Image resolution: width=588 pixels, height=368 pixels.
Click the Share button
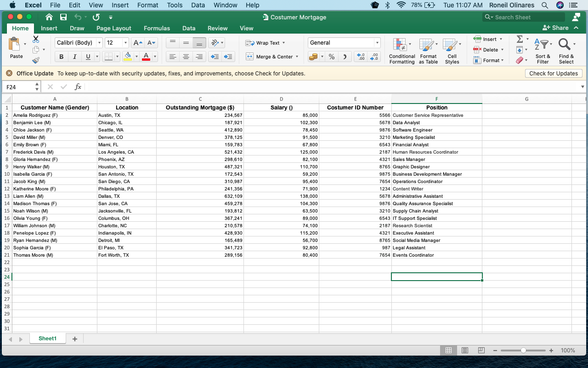click(556, 28)
